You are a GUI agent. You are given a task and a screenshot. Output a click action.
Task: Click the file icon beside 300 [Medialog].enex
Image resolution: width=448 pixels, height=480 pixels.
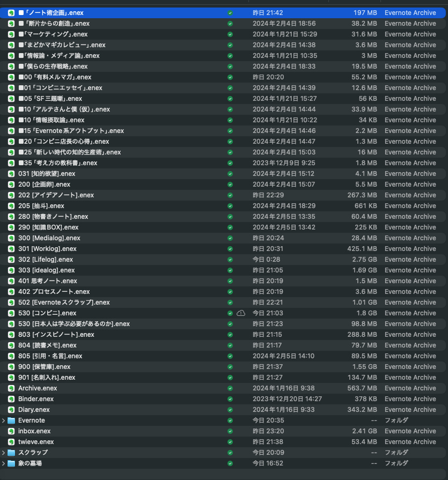(11, 238)
